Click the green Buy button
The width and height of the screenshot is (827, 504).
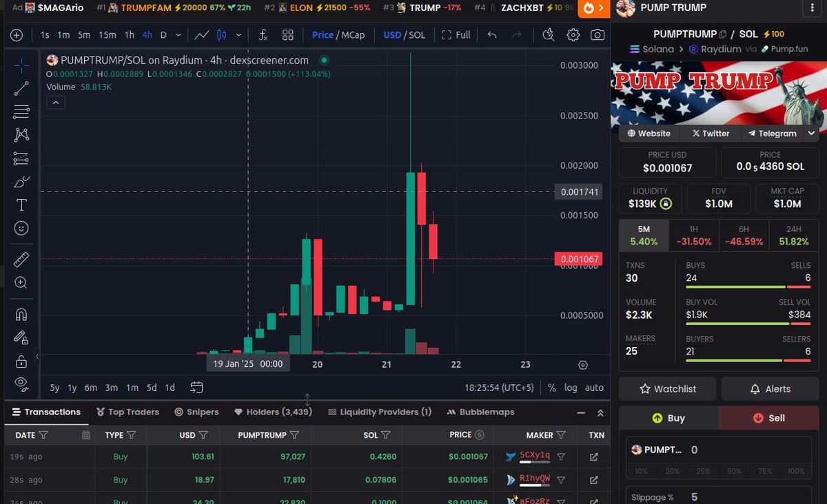pyautogui.click(x=668, y=418)
